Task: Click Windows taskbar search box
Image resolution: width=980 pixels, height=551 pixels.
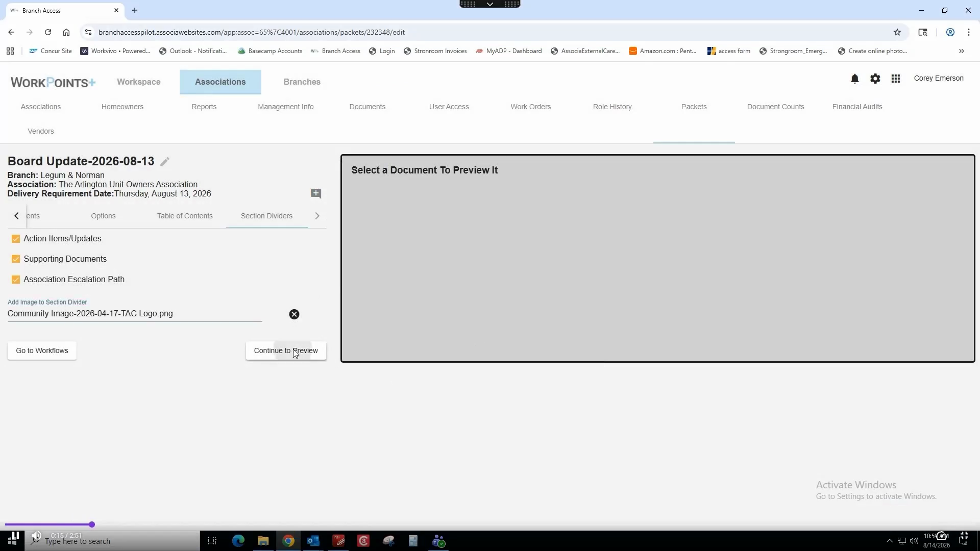Action: coord(112,541)
